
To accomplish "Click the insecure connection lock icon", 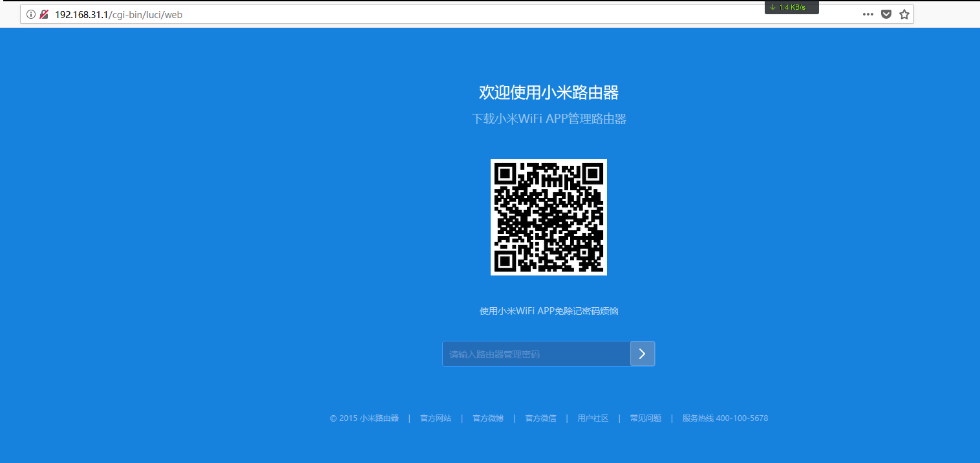I will [x=44, y=14].
